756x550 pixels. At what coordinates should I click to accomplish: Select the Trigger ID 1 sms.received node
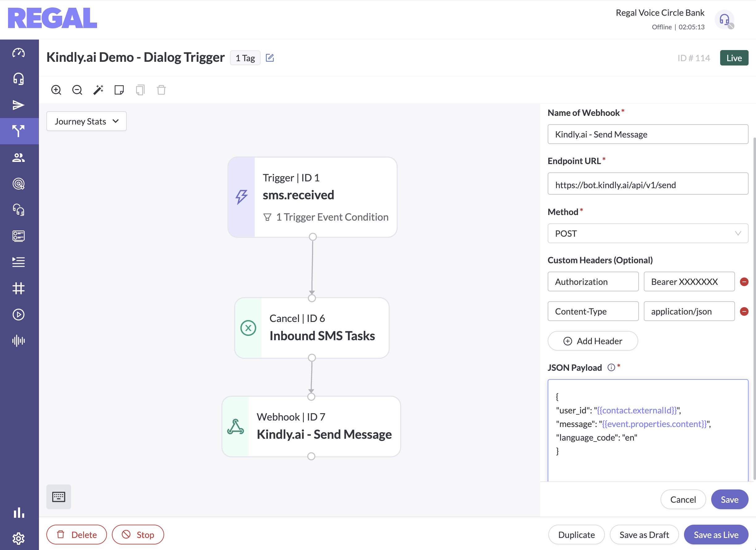[312, 197]
